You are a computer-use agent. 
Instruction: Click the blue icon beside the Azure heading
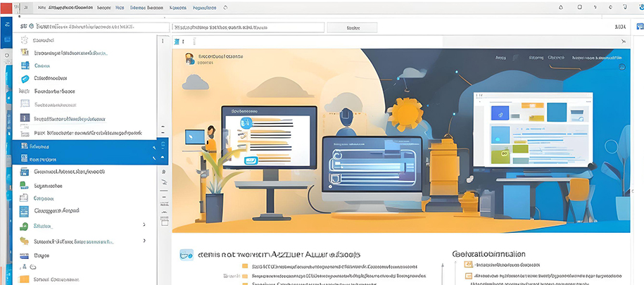[x=187, y=254]
